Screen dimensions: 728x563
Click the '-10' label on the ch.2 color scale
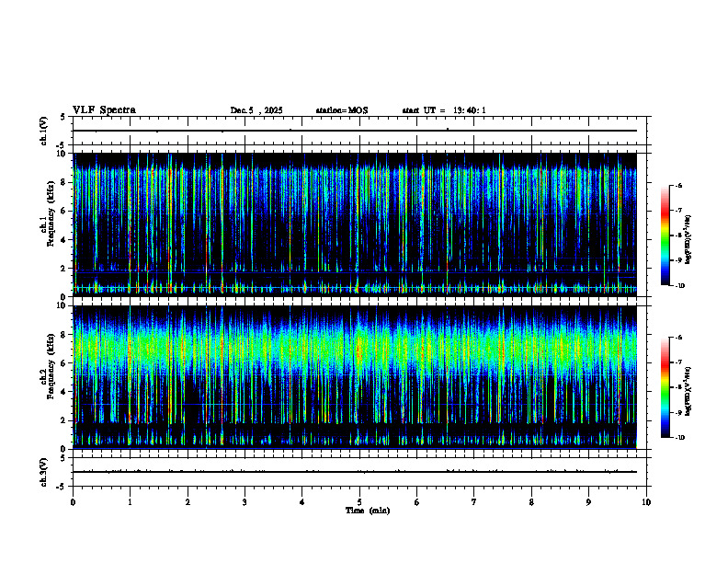[x=679, y=438]
